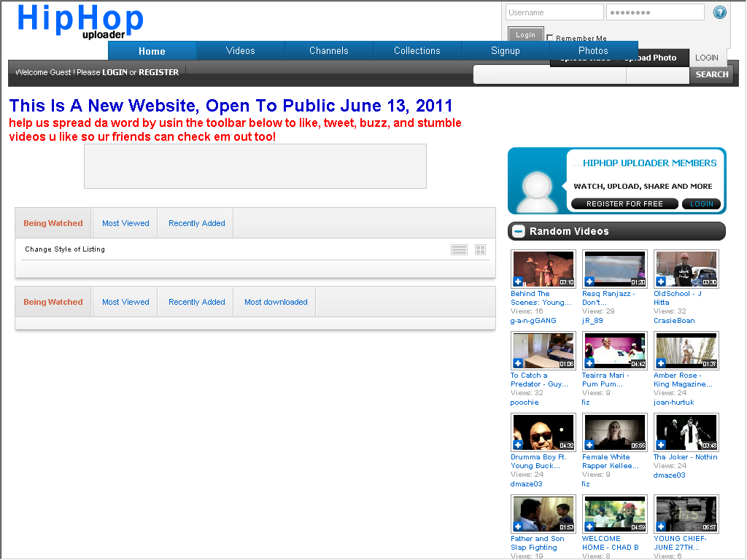Open the Collections tab
The width and height of the screenshot is (747, 560).
click(417, 50)
